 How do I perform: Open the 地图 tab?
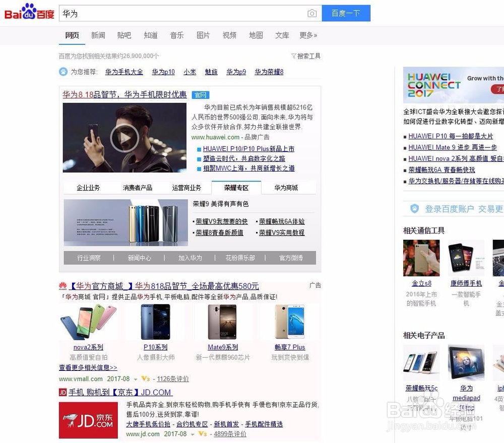click(256, 35)
